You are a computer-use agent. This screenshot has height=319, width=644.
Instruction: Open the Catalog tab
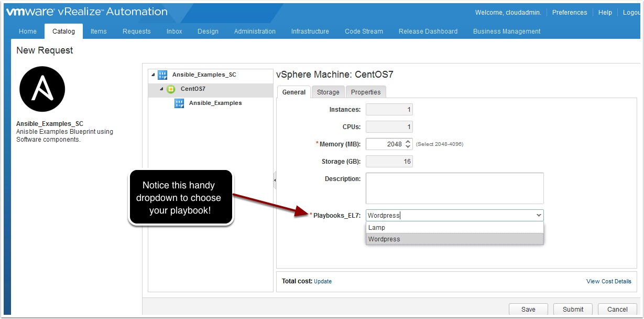coord(63,31)
